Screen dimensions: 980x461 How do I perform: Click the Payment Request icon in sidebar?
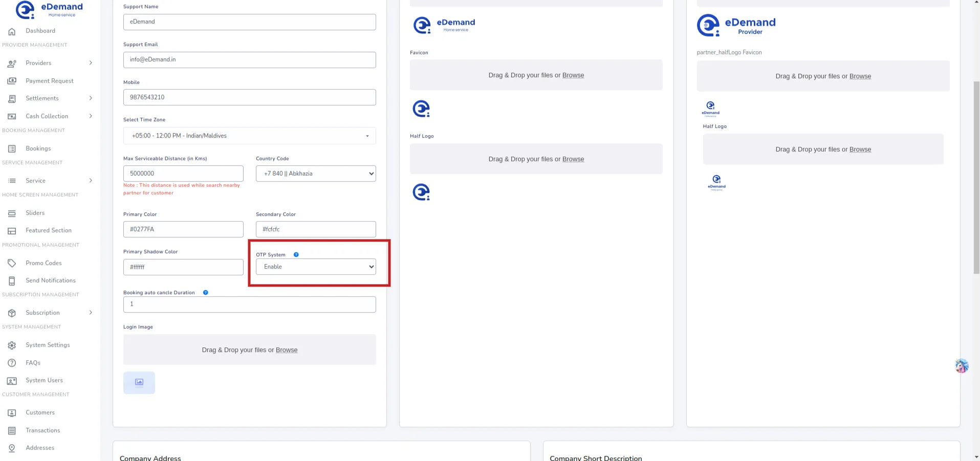click(x=12, y=81)
